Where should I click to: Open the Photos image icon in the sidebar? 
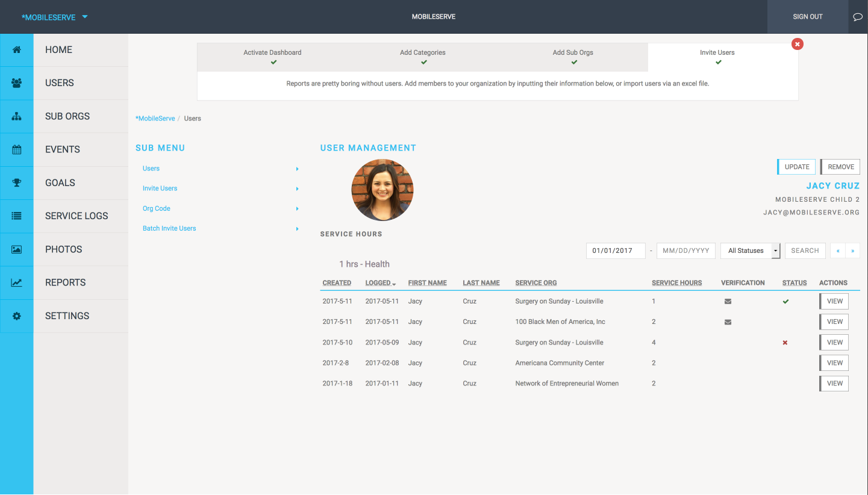[x=17, y=249]
